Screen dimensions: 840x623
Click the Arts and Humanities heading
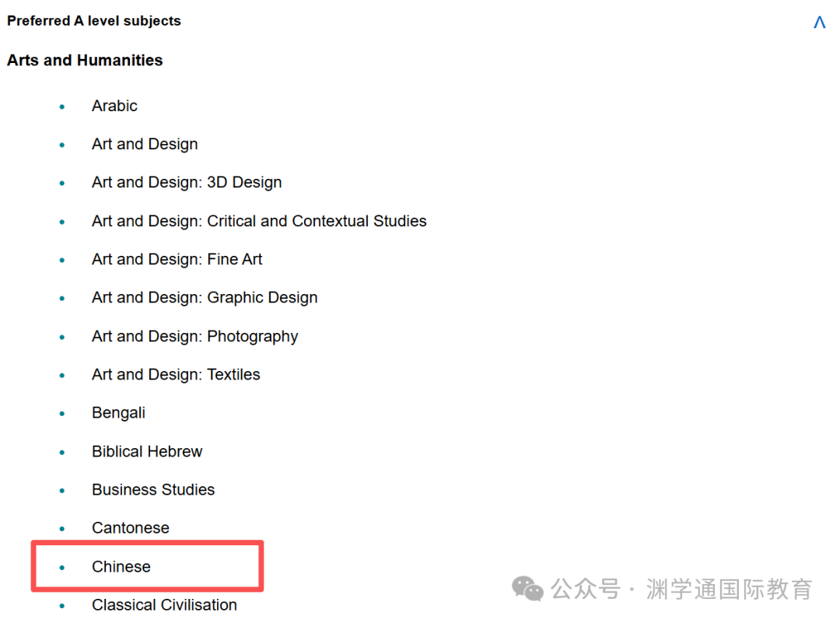[x=85, y=61]
